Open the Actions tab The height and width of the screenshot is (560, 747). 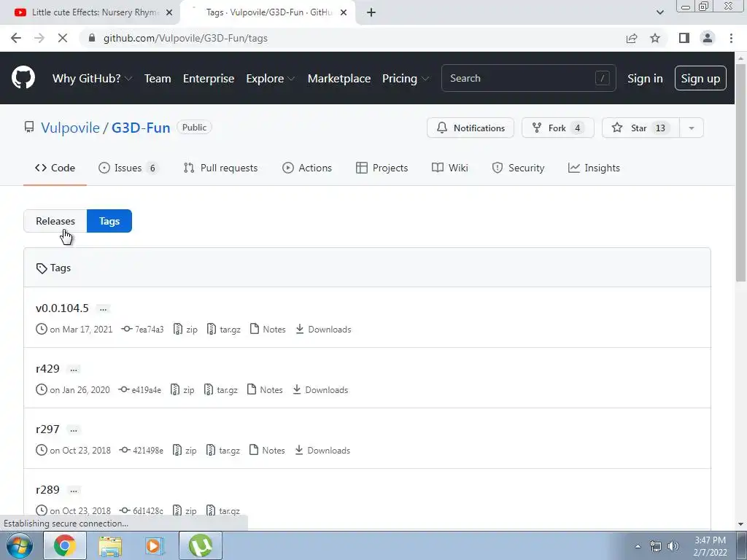tap(307, 168)
